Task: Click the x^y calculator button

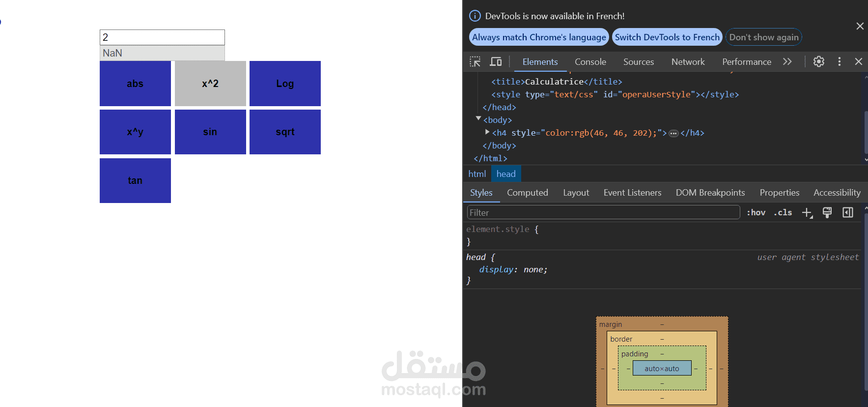Action: [x=135, y=132]
